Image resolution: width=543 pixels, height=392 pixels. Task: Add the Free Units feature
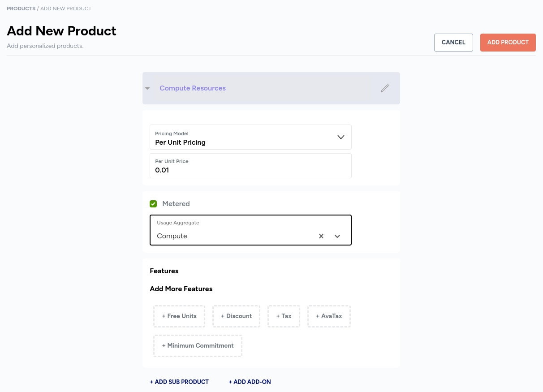[x=179, y=316]
